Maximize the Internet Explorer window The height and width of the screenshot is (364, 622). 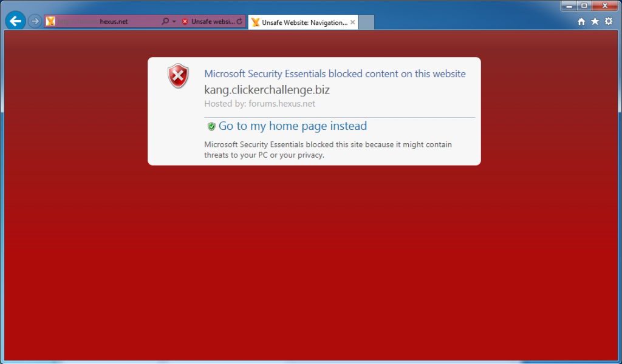pyautogui.click(x=584, y=5)
